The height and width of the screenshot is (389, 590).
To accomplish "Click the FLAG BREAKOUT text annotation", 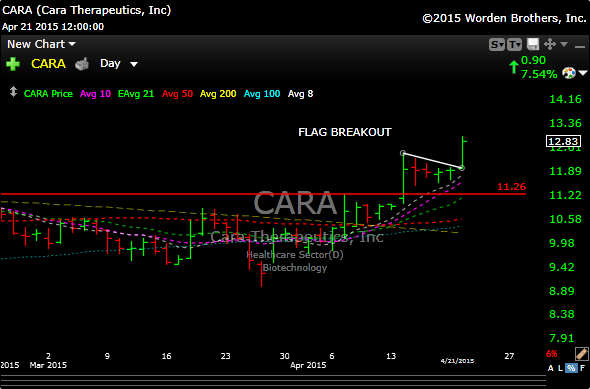I will (x=345, y=132).
